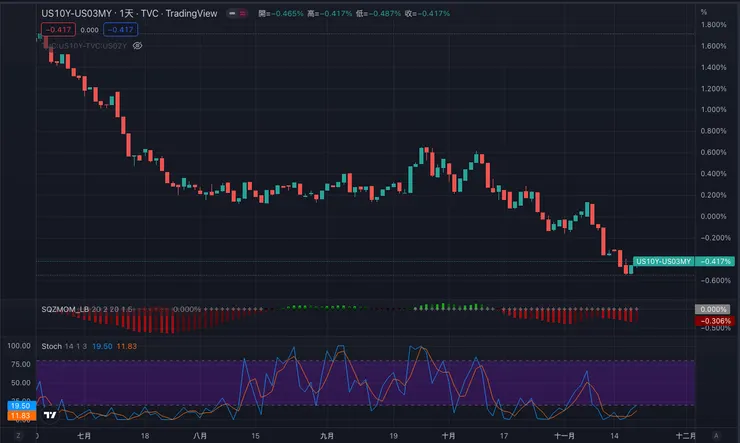
Task: Click blue buy price button -0.417
Action: coord(120,30)
